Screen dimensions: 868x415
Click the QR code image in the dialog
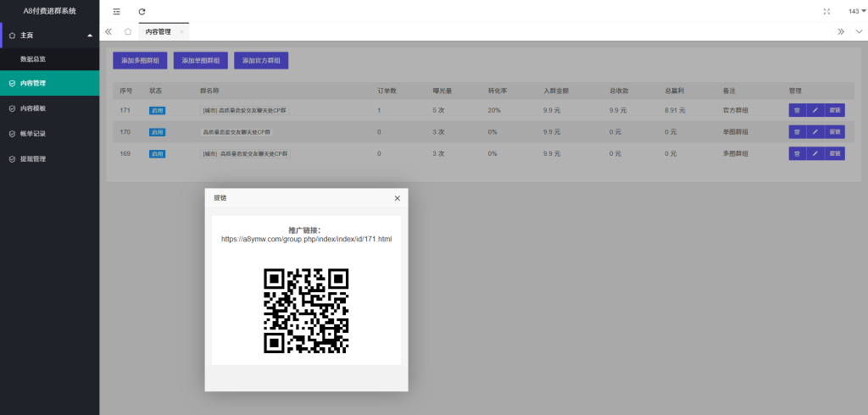306,311
